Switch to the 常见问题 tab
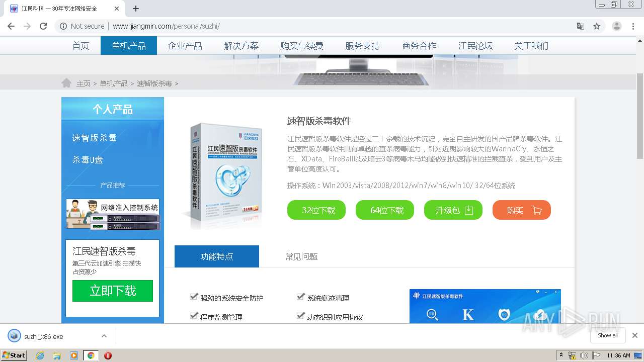 [301, 256]
